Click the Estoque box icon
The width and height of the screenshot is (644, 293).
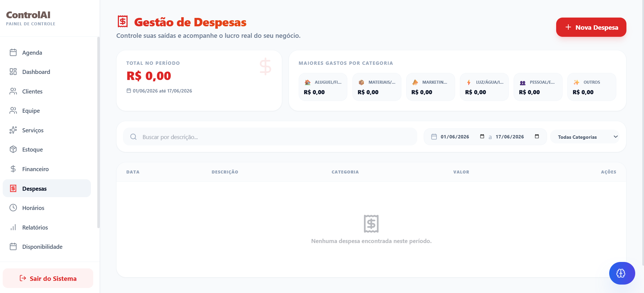(13, 149)
